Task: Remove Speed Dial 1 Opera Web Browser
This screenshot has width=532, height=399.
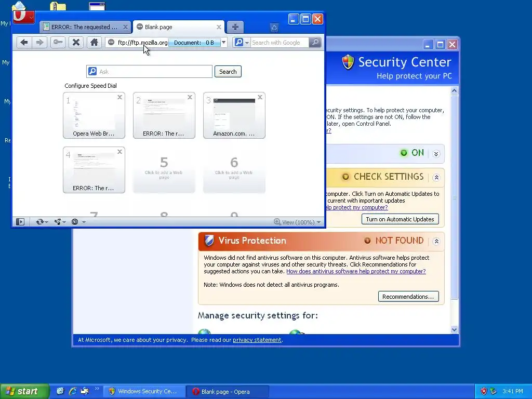Action: (120, 97)
